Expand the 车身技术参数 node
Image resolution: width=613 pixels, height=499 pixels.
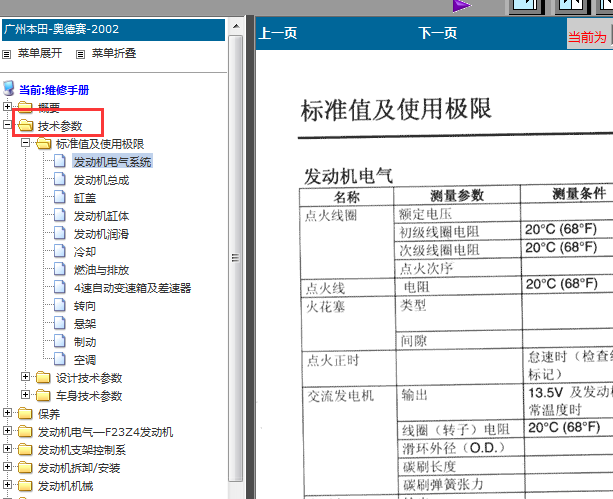pyautogui.click(x=25, y=394)
